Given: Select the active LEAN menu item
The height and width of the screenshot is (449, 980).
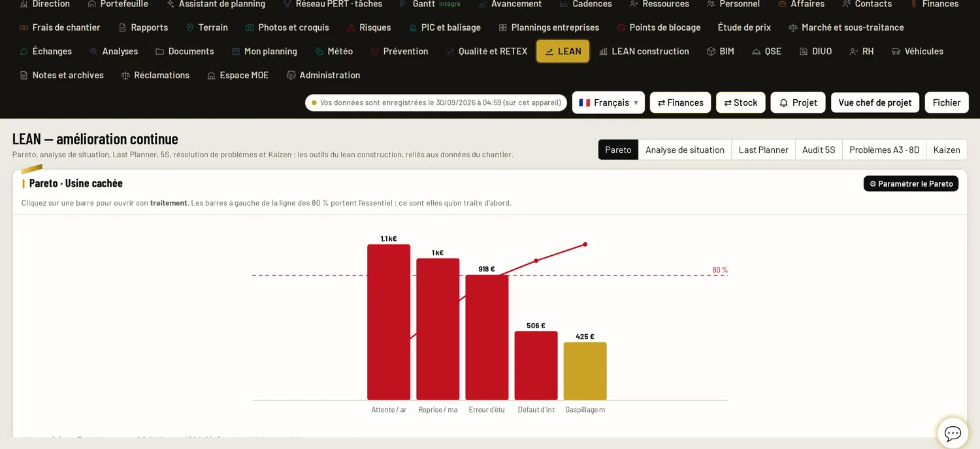Looking at the screenshot, I should (x=563, y=52).
